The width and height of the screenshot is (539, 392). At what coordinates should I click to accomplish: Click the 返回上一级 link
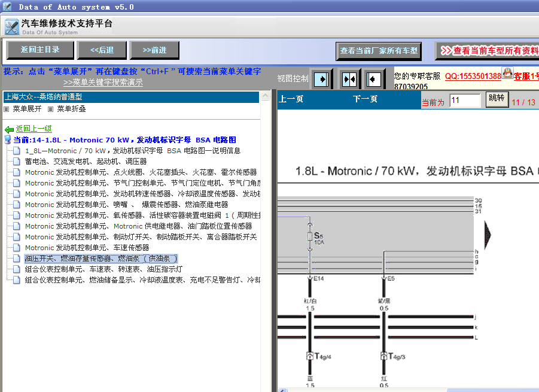pyautogui.click(x=34, y=129)
